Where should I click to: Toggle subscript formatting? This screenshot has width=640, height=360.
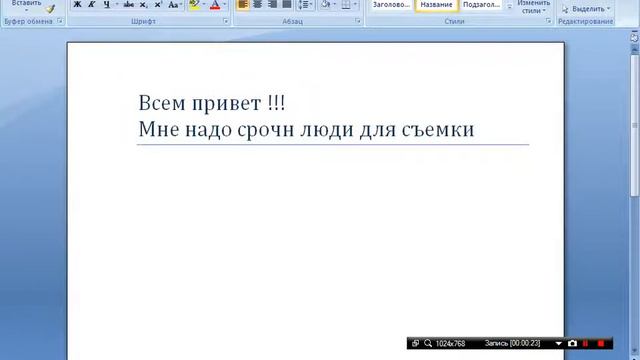pos(144,5)
